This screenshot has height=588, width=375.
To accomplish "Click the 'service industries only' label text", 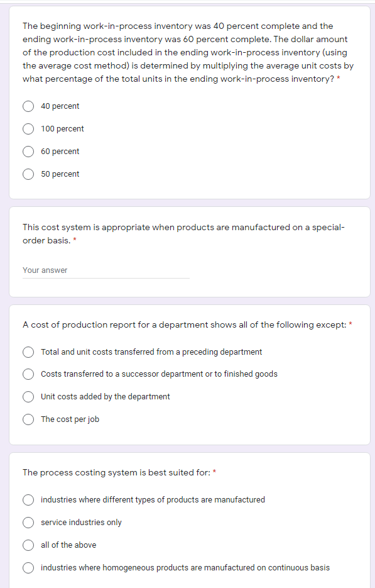I will point(80,523).
